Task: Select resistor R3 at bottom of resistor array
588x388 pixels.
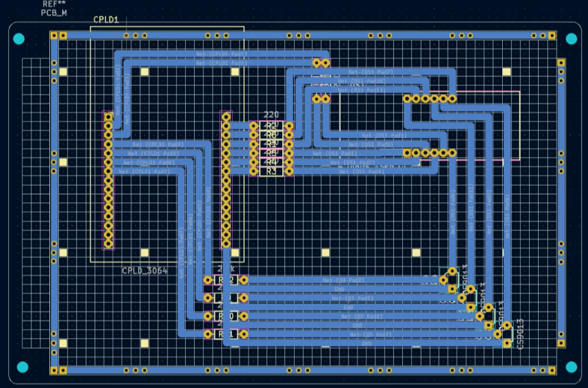Action: [272, 170]
